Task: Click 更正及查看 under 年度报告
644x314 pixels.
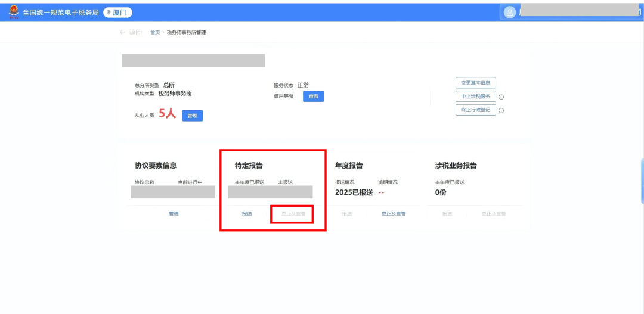Action: [394, 214]
